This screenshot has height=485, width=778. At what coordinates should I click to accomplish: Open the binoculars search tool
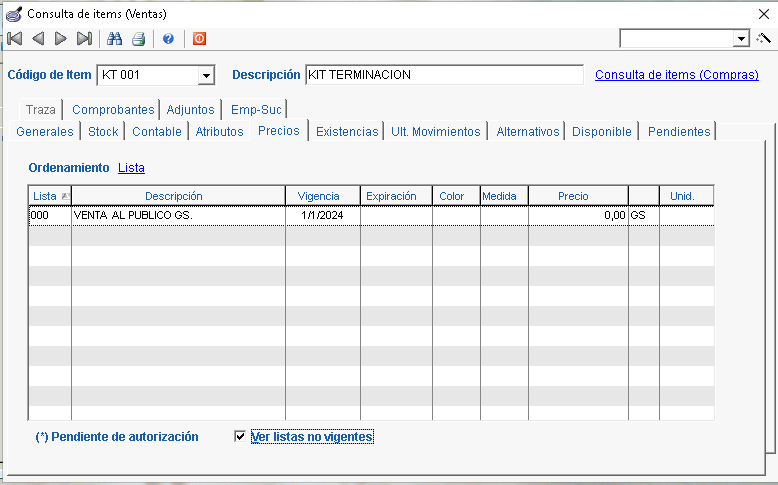[115, 39]
